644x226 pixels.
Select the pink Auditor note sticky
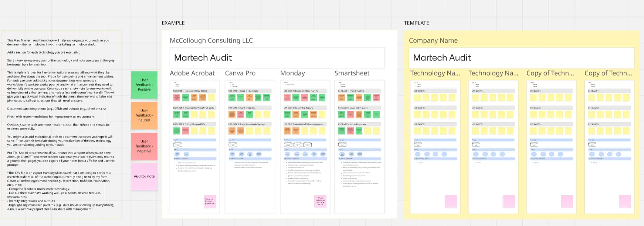click(144, 177)
